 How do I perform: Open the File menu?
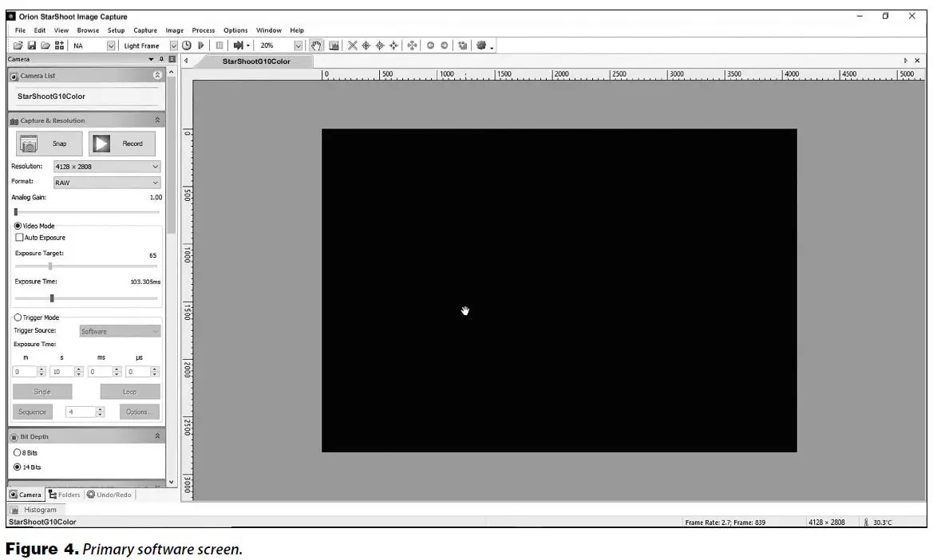[x=20, y=30]
